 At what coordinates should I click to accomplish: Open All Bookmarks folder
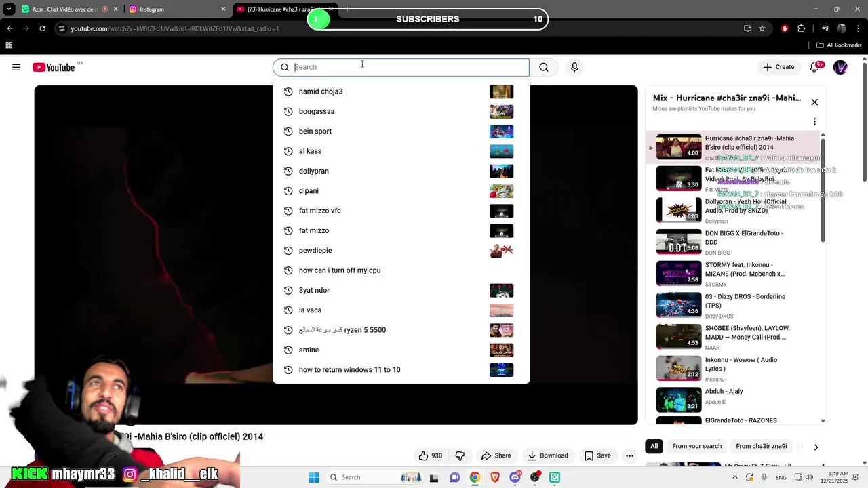click(838, 45)
